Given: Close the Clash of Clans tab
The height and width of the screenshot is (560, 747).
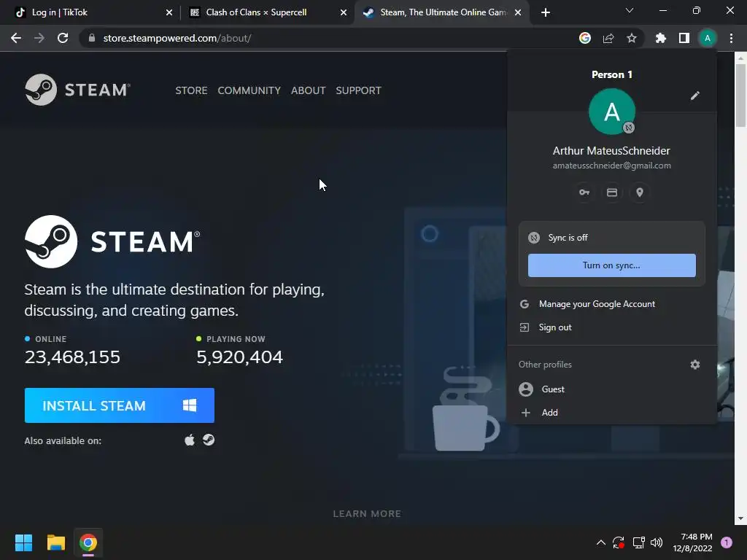Looking at the screenshot, I should pos(344,12).
